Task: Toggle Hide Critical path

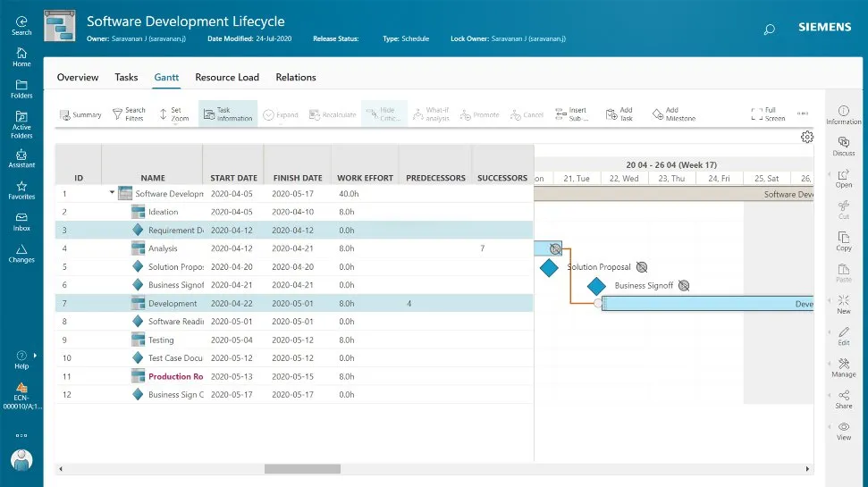Action: click(384, 114)
